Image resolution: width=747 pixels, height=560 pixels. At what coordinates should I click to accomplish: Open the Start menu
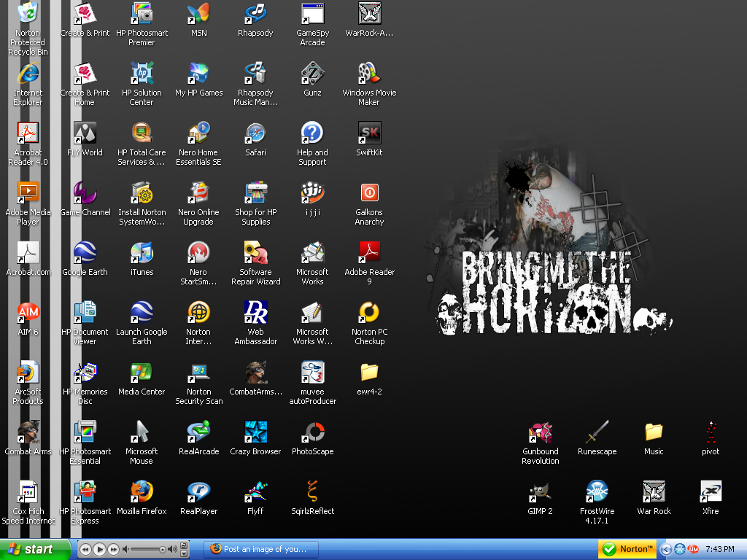tap(35, 549)
